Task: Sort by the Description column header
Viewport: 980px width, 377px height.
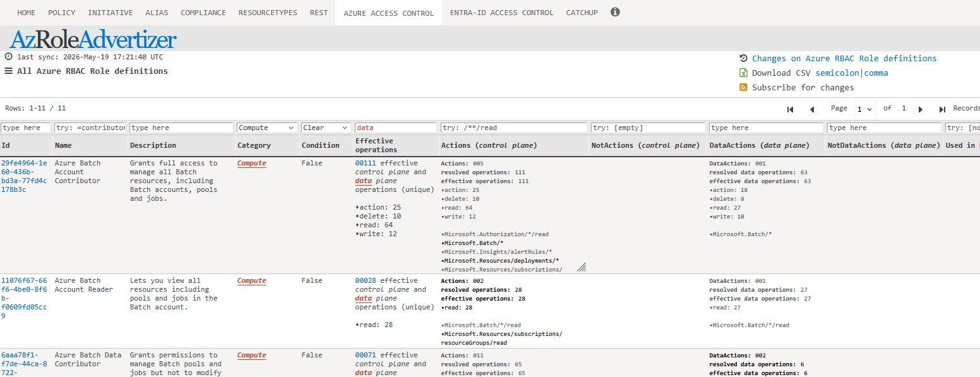Action: tap(153, 145)
